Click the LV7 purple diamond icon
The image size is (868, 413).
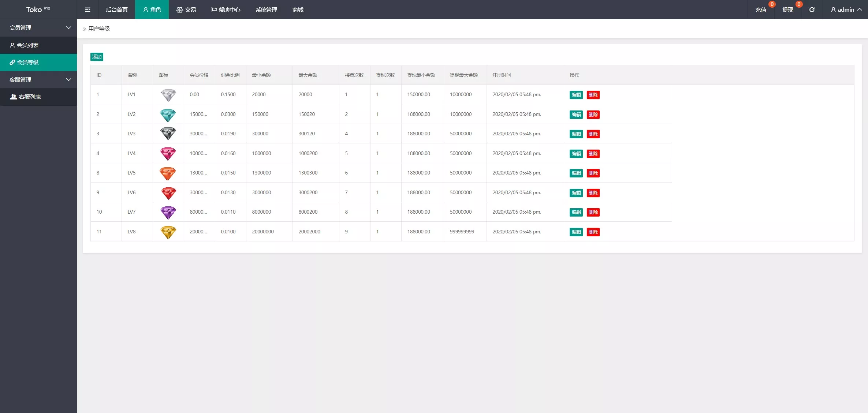[x=168, y=212]
